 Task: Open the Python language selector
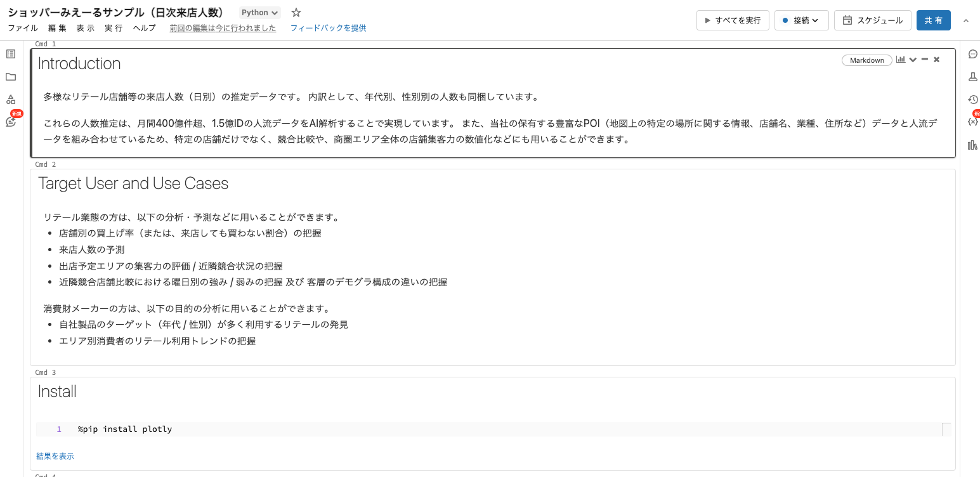point(259,11)
